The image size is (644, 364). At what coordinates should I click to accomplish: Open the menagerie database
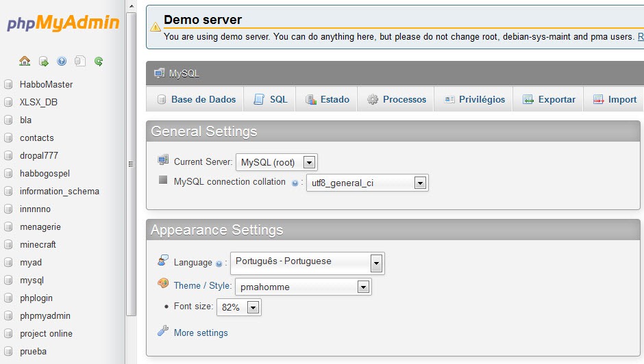pyautogui.click(x=40, y=227)
